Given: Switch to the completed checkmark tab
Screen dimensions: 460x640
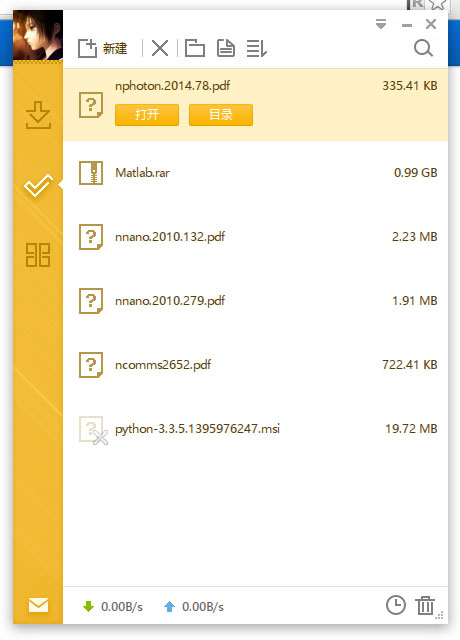Looking at the screenshot, I should pyautogui.click(x=38, y=185).
